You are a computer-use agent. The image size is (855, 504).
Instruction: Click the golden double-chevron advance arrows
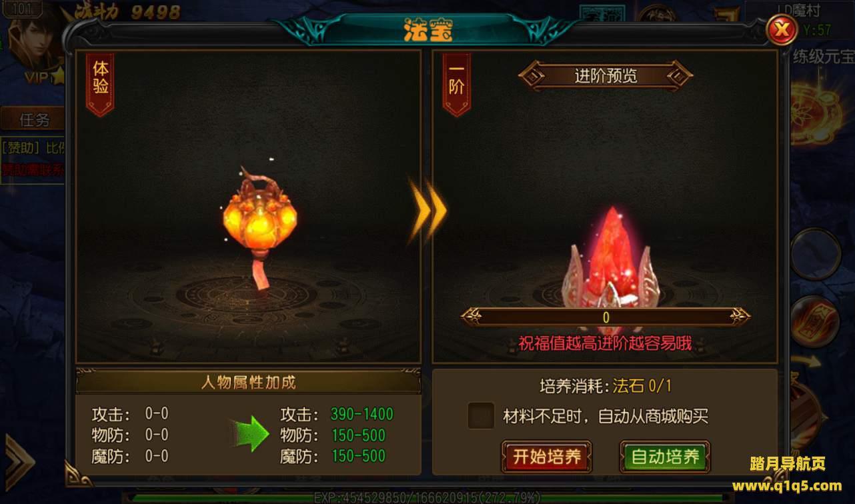[427, 211]
